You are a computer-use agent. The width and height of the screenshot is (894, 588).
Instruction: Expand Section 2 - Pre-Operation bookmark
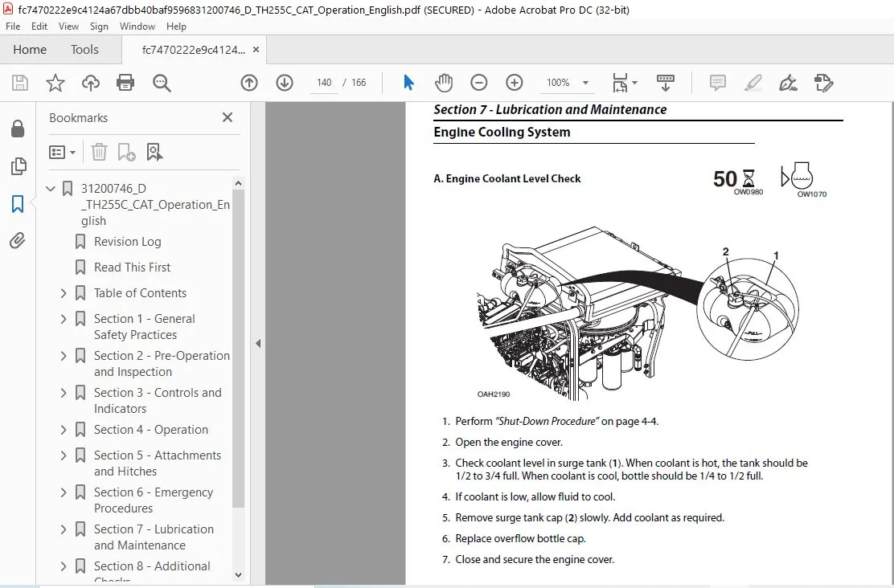(64, 356)
